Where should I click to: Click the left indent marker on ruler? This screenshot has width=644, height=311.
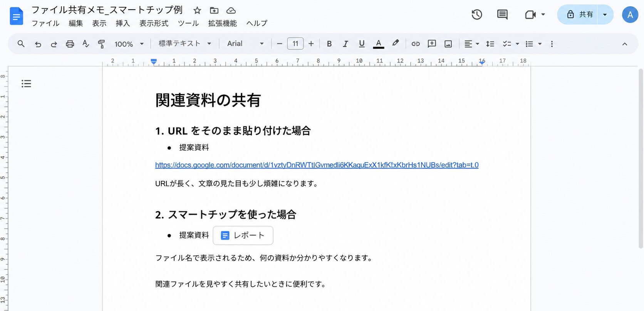(154, 62)
